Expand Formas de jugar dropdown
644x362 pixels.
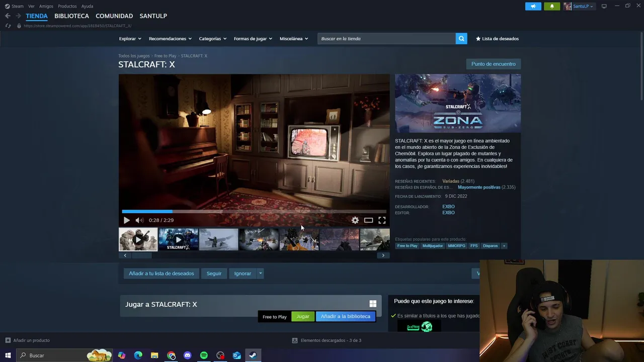tap(253, 39)
